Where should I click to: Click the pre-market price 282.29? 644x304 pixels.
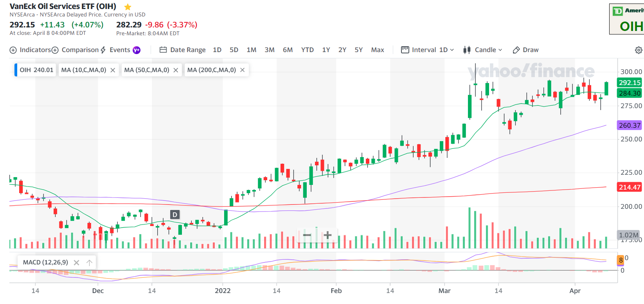point(129,25)
